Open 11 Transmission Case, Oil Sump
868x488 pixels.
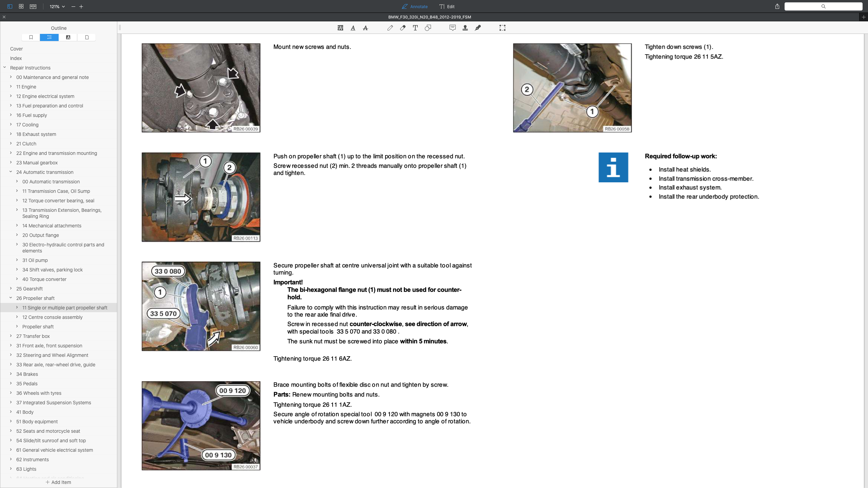click(x=56, y=191)
